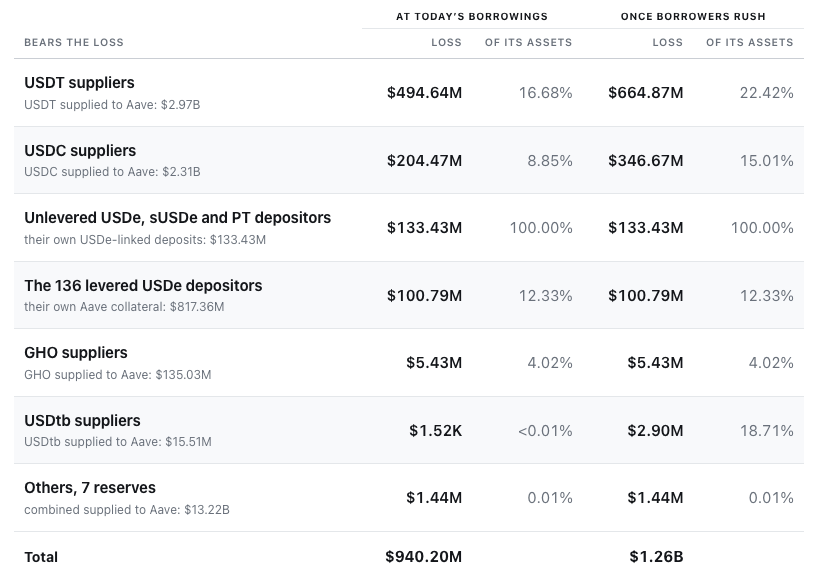Click the $664.87M loss value
This screenshot has height=587, width=822.
(646, 93)
